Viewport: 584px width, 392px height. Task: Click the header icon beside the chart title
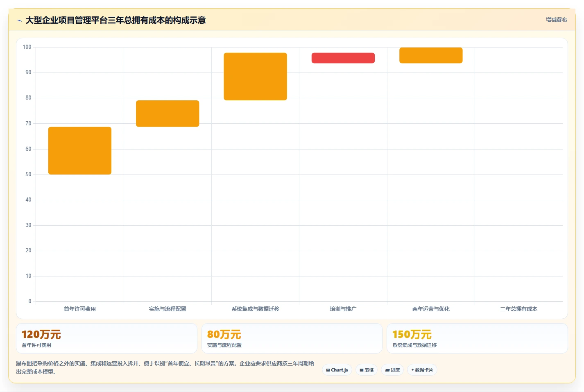[19, 20]
